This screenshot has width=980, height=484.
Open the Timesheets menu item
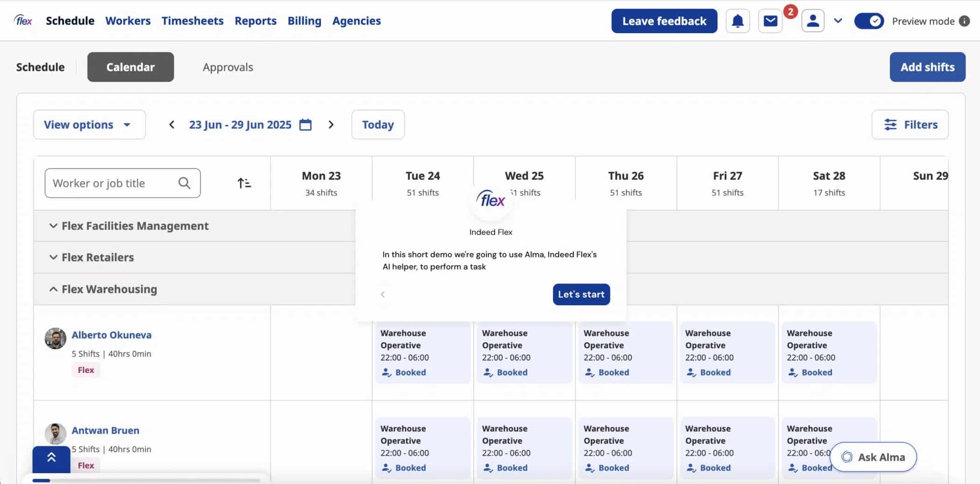pos(192,21)
